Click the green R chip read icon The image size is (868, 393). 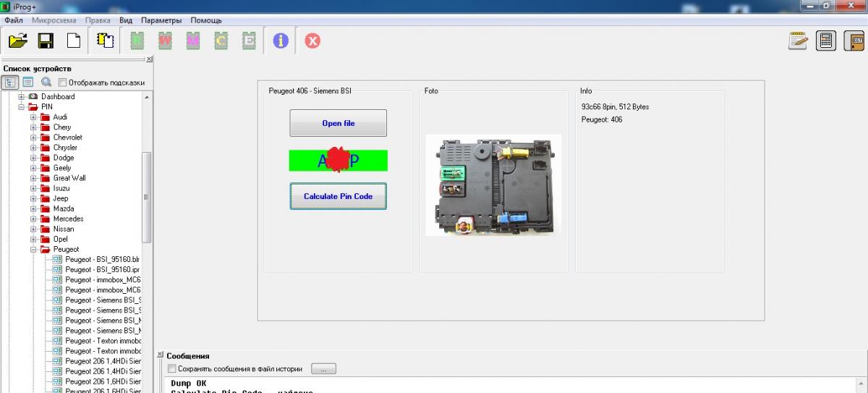137,41
